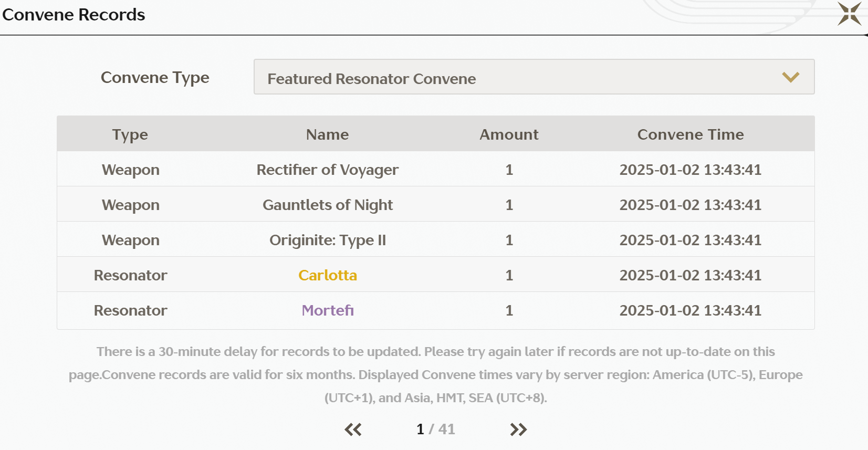Click the Name column header

(x=328, y=134)
